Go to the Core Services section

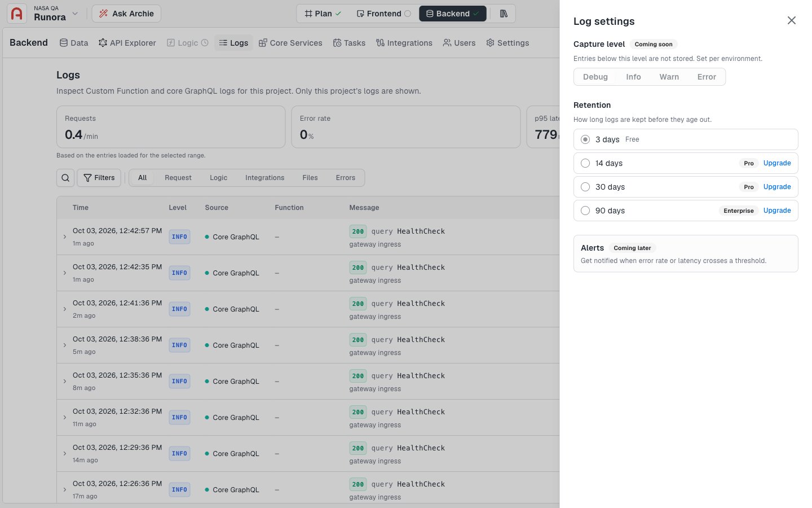[x=290, y=43]
